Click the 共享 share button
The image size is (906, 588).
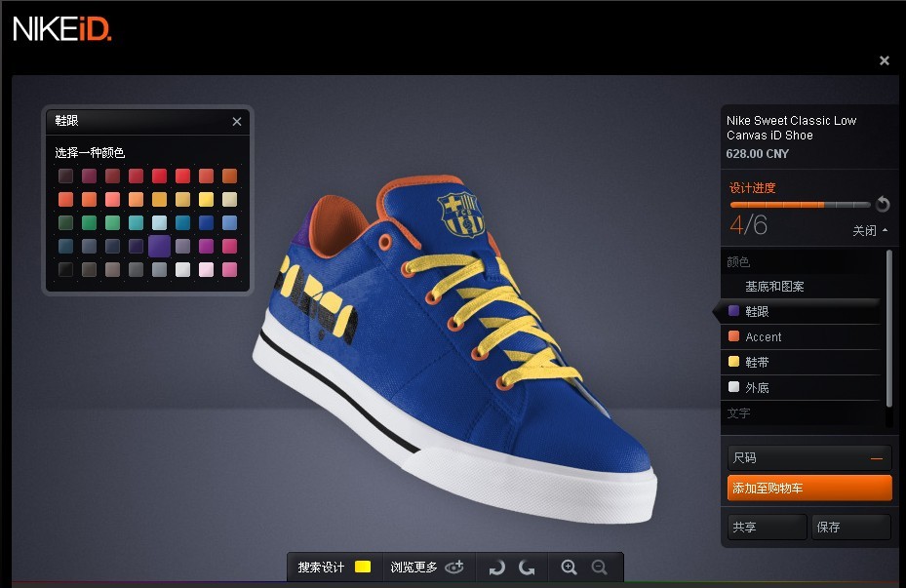[x=766, y=527]
